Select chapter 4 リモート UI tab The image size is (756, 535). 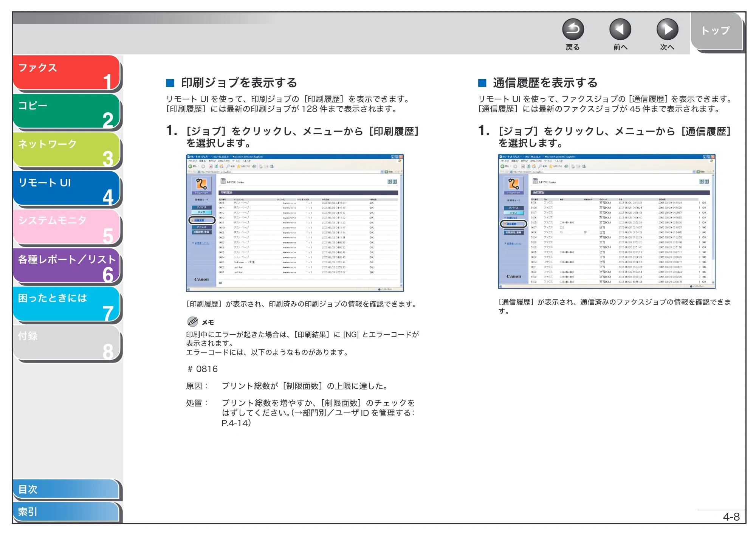(67, 188)
